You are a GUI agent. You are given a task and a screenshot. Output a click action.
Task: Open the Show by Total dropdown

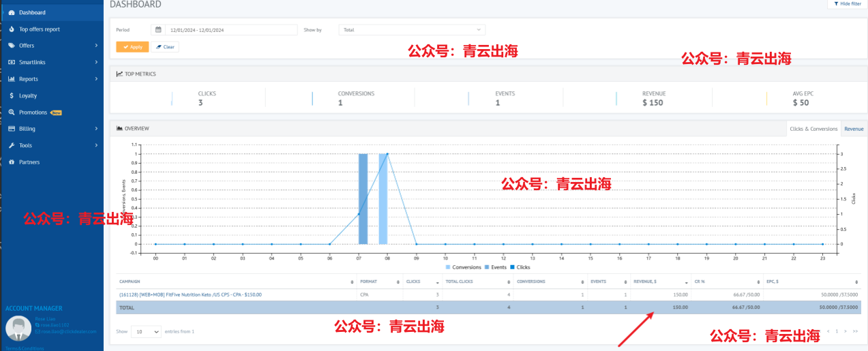click(412, 30)
